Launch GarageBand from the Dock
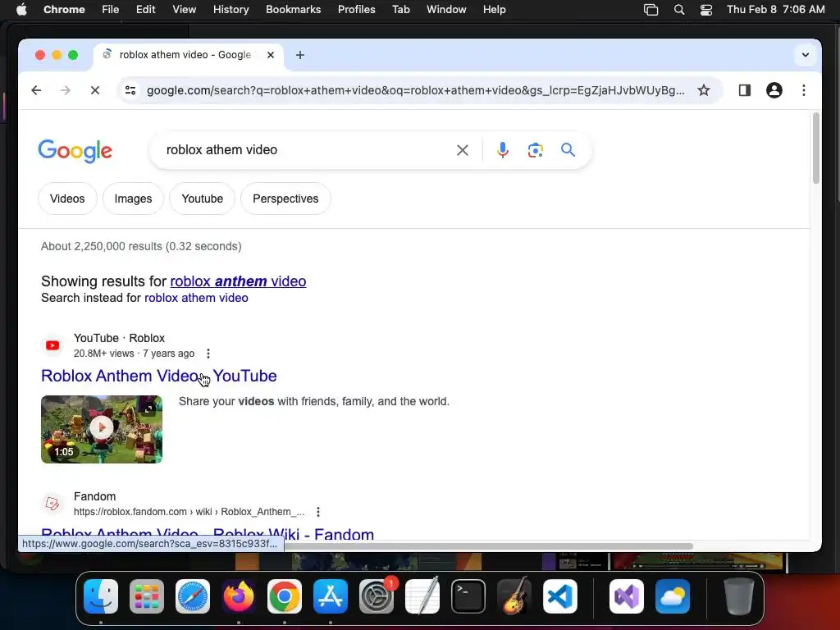The height and width of the screenshot is (630, 840). click(514, 596)
